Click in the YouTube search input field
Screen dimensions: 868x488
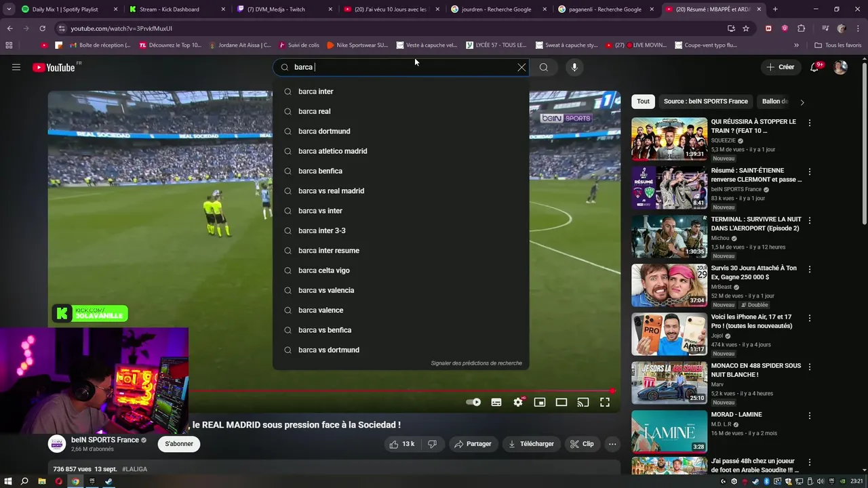tap(400, 67)
